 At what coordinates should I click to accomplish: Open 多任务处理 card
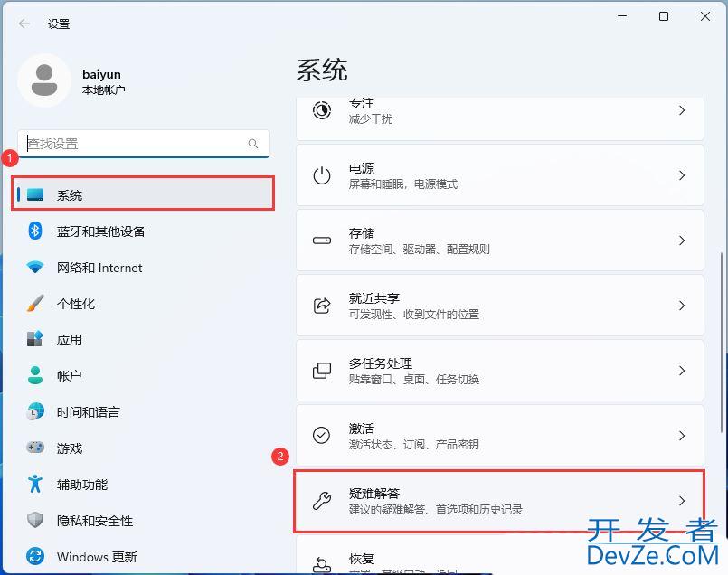pyautogui.click(x=500, y=371)
